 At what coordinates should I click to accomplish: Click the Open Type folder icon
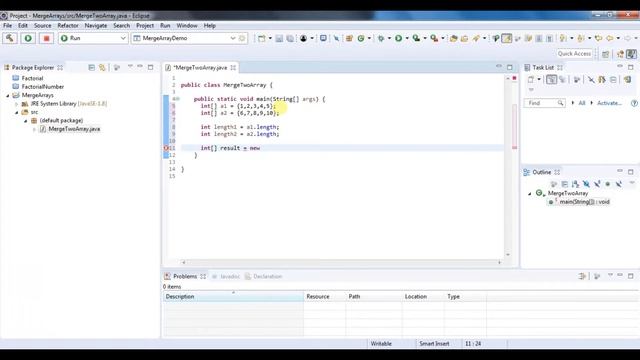coord(453,38)
